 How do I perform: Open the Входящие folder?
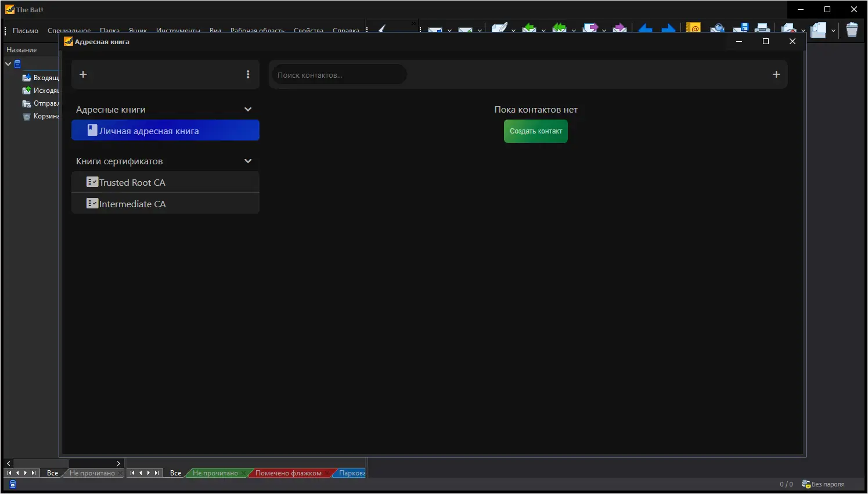pyautogui.click(x=41, y=78)
